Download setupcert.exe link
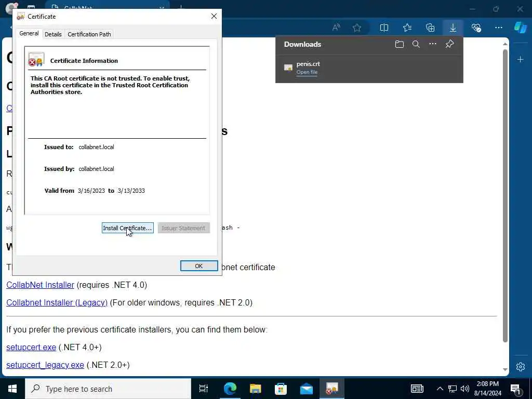 pos(31,348)
